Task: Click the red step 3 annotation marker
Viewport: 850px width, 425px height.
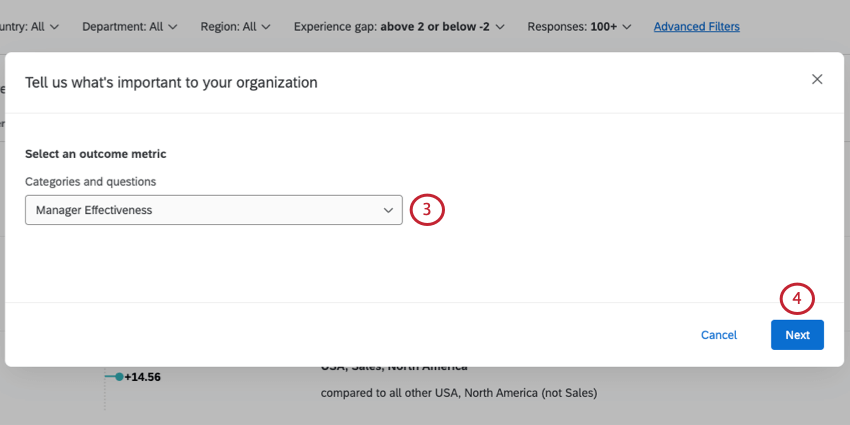Action: [426, 210]
